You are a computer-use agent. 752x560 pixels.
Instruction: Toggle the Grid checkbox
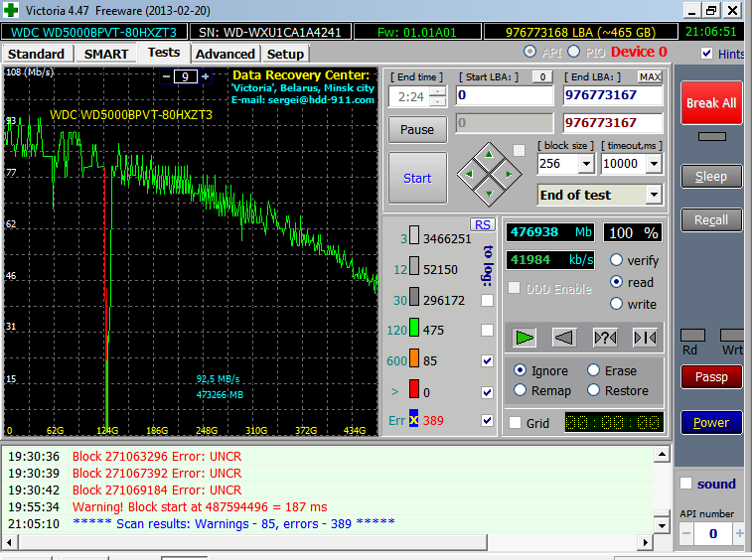pyautogui.click(x=515, y=423)
